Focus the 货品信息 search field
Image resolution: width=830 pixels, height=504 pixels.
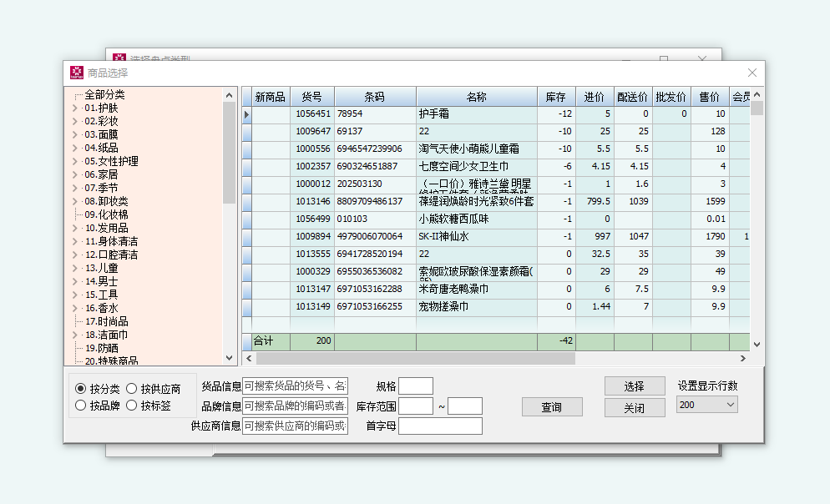[295, 386]
